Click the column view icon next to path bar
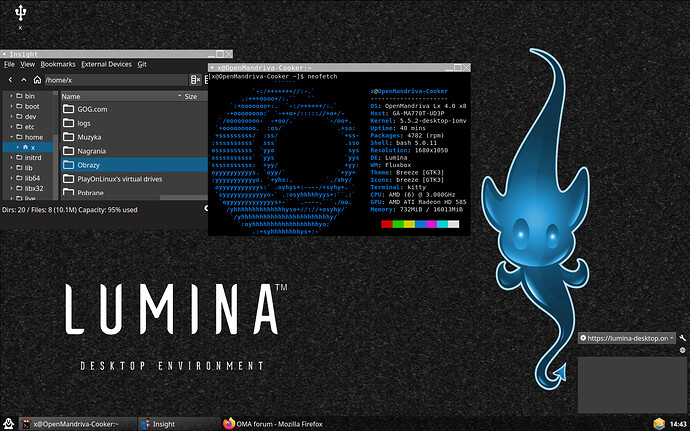This screenshot has height=431, width=690. (x=195, y=80)
